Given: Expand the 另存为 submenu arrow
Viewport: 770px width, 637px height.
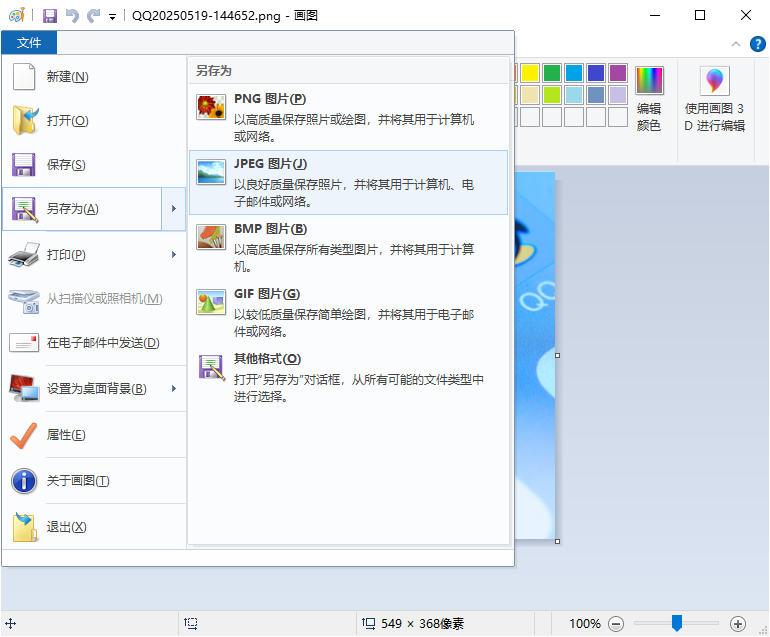Looking at the screenshot, I should click(x=174, y=209).
